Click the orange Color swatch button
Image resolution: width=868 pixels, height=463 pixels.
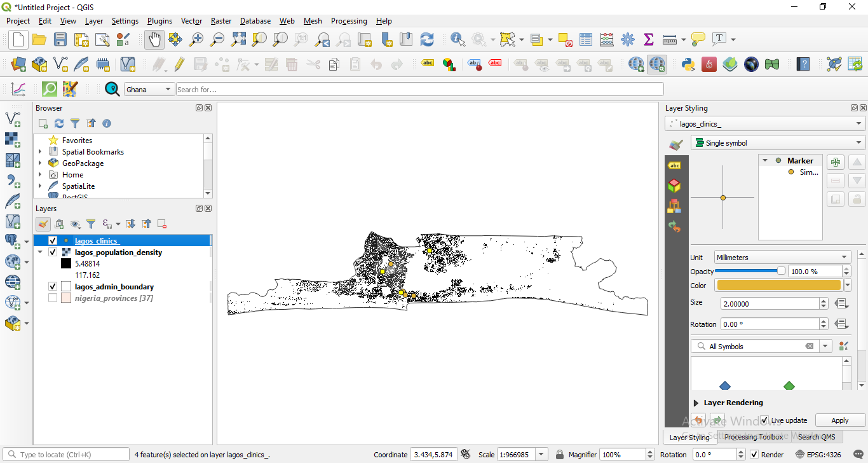778,286
